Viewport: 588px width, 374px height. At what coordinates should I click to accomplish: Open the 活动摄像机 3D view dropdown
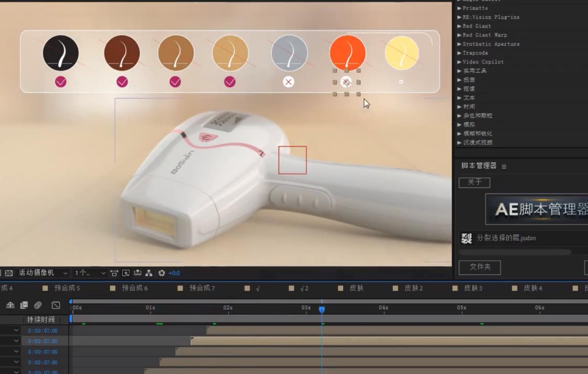(x=43, y=273)
